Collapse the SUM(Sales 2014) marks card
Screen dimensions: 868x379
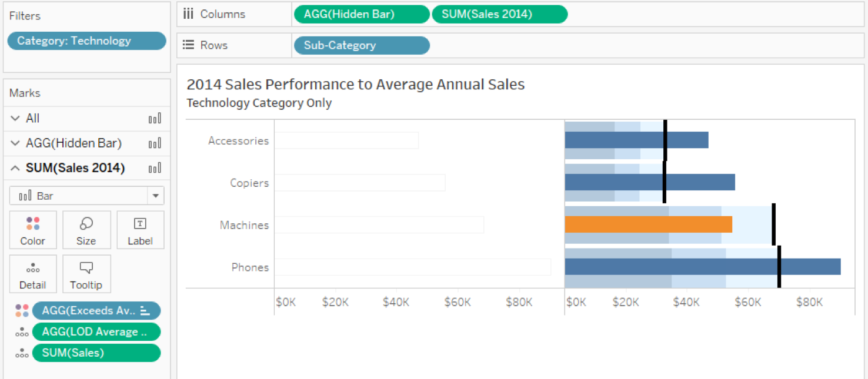(15, 168)
